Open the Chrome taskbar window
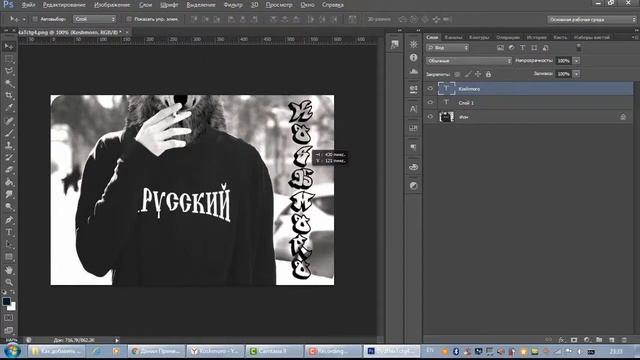 (157, 351)
